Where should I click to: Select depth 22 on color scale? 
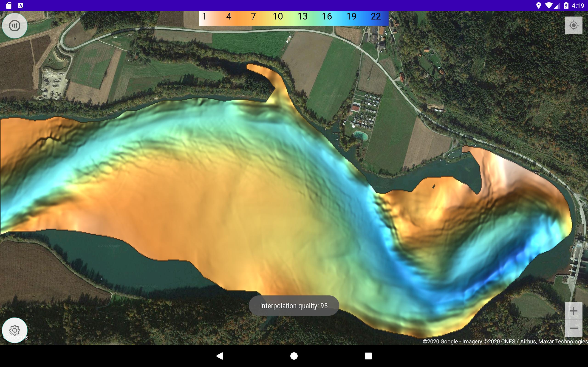tap(376, 17)
